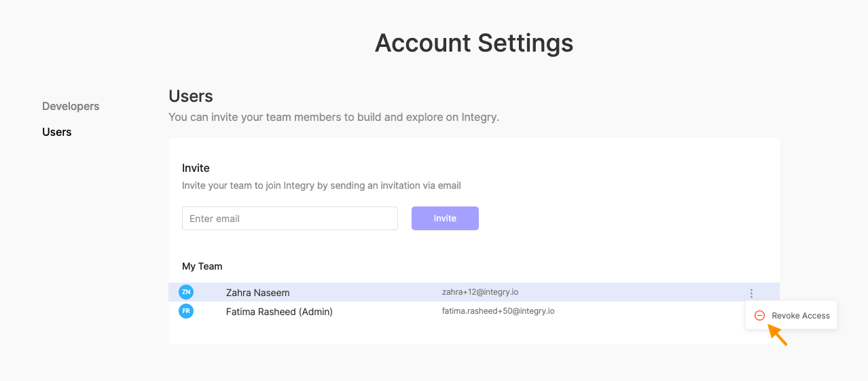Click the email fatima.rasheed+50@integry.io

tap(499, 311)
